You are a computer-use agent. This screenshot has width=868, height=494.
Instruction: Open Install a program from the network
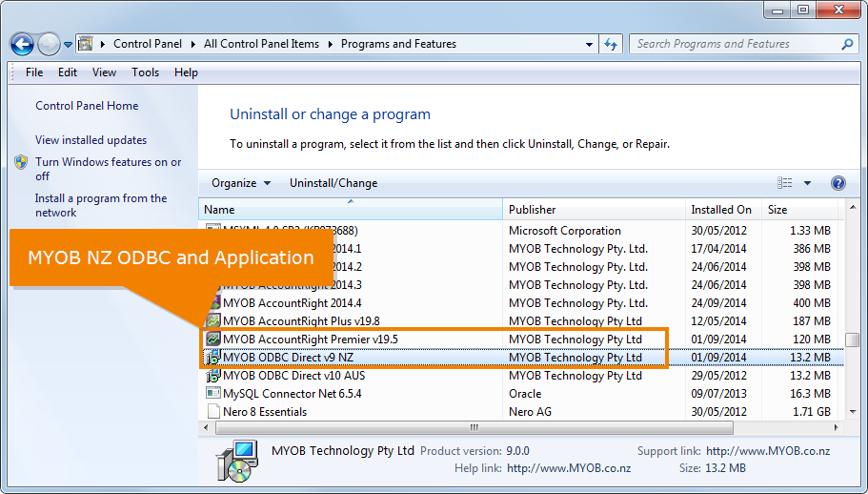[x=101, y=205]
